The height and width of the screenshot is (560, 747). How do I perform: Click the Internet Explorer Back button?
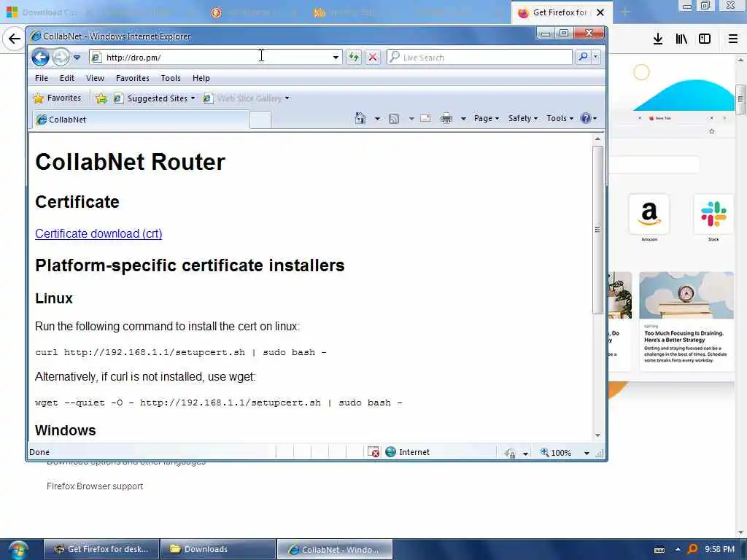[41, 57]
